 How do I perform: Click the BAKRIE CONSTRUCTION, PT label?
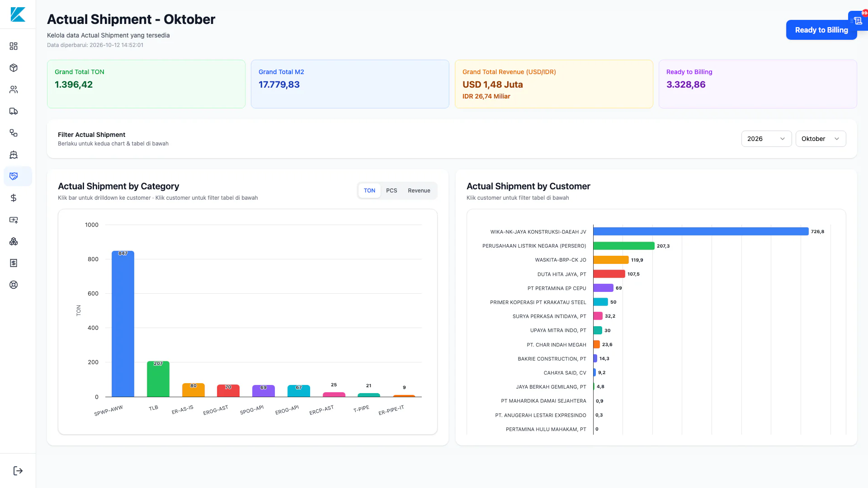coord(552,359)
